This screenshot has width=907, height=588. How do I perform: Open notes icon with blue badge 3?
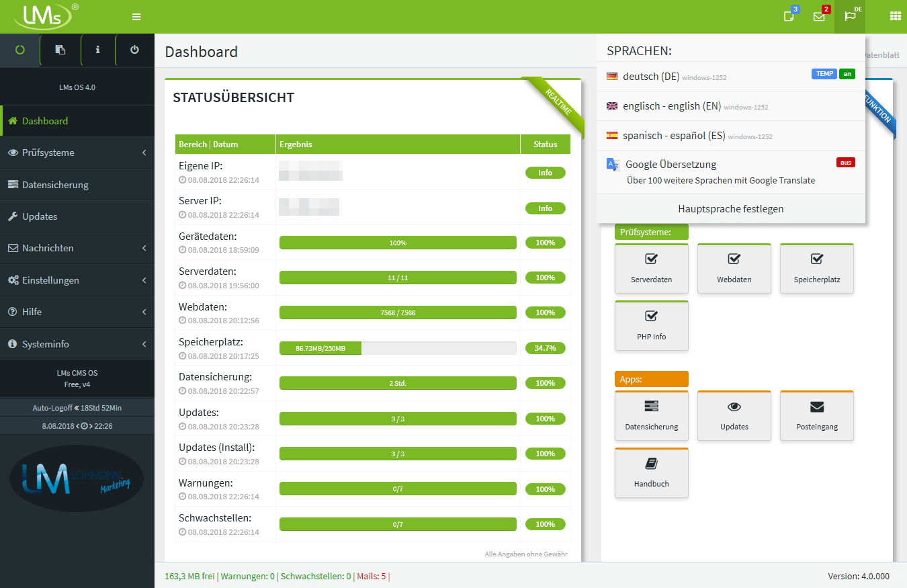tap(789, 16)
